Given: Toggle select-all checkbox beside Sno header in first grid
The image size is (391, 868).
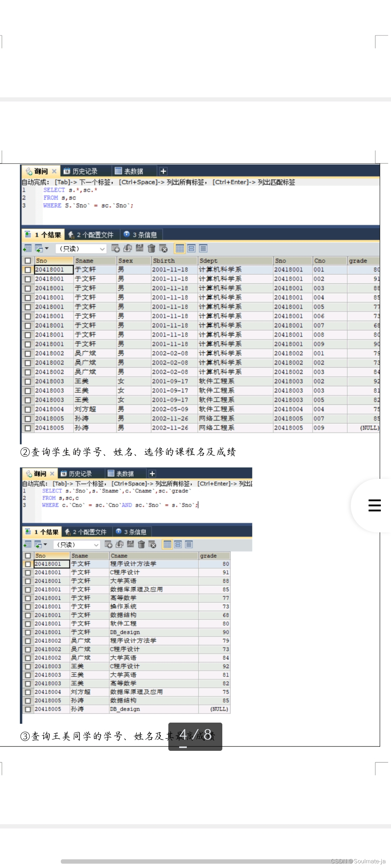Looking at the screenshot, I should coord(28,260).
